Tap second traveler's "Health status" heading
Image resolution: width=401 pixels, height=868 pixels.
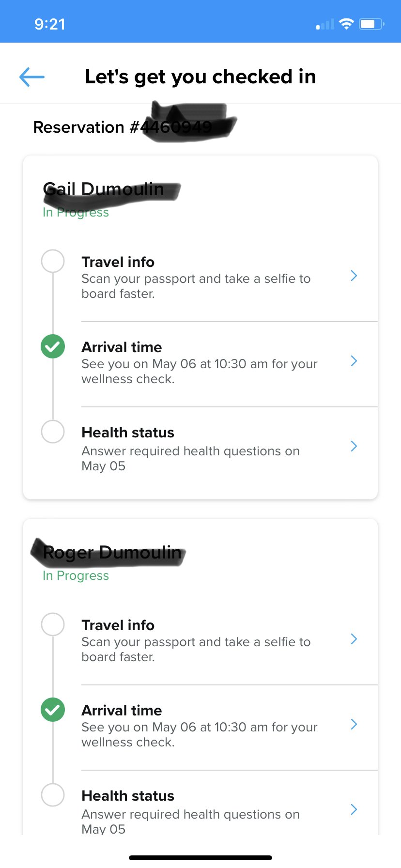point(128,796)
